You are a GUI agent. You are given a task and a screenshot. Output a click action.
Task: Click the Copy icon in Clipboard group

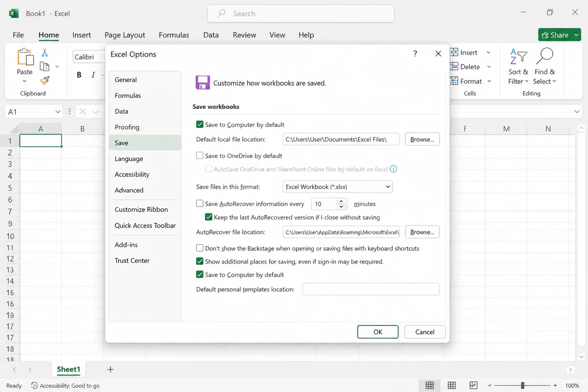click(x=45, y=66)
